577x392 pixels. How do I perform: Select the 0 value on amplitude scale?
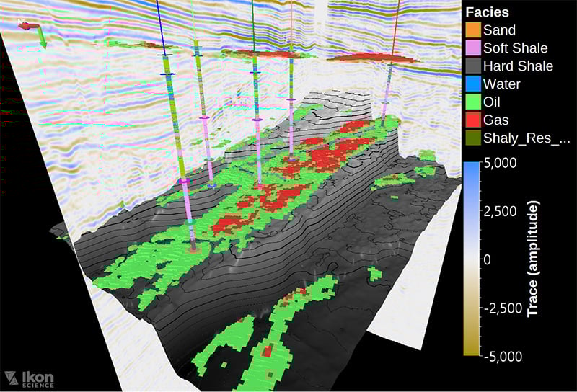[x=488, y=259]
